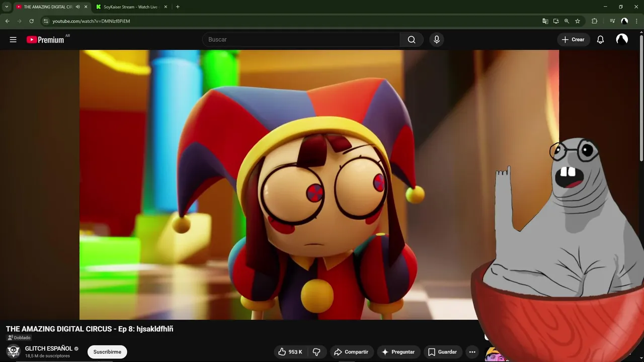The width and height of the screenshot is (644, 362).
Task: Click the Preguntar button
Action: point(398,352)
